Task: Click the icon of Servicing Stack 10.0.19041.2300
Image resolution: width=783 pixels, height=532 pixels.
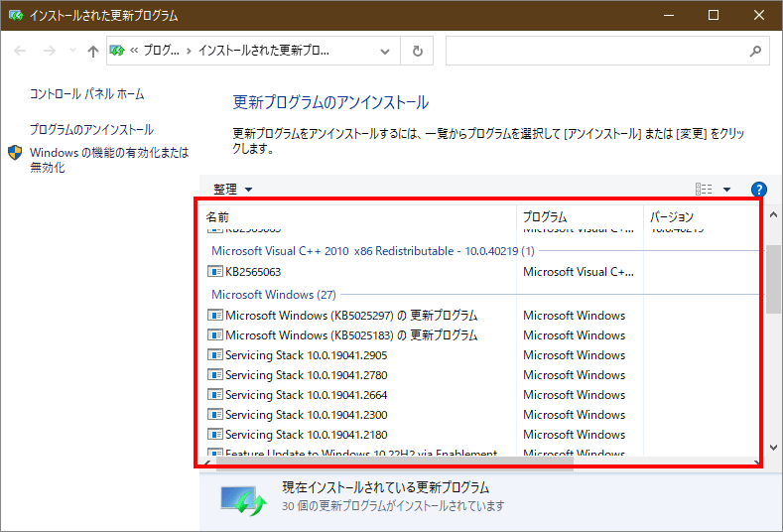Action: 214,415
